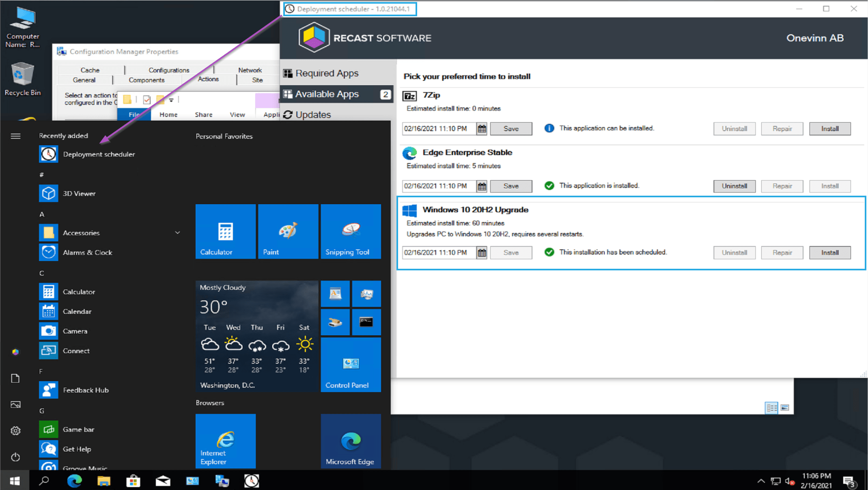Click the Snipping Tool tile
This screenshot has width=868, height=490.
coord(351,231)
